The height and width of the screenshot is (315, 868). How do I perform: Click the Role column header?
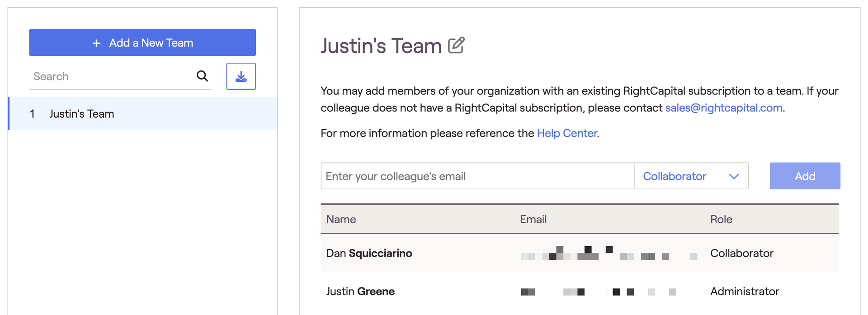721,220
